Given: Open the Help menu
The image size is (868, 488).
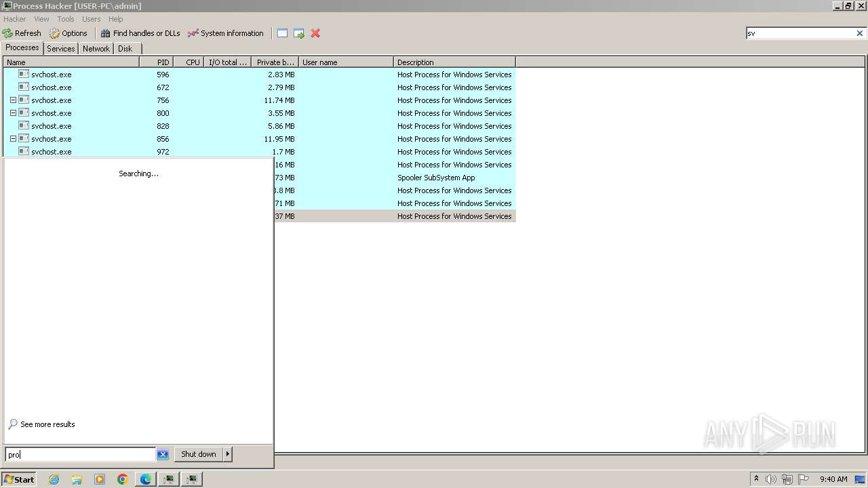Looking at the screenshot, I should point(116,19).
